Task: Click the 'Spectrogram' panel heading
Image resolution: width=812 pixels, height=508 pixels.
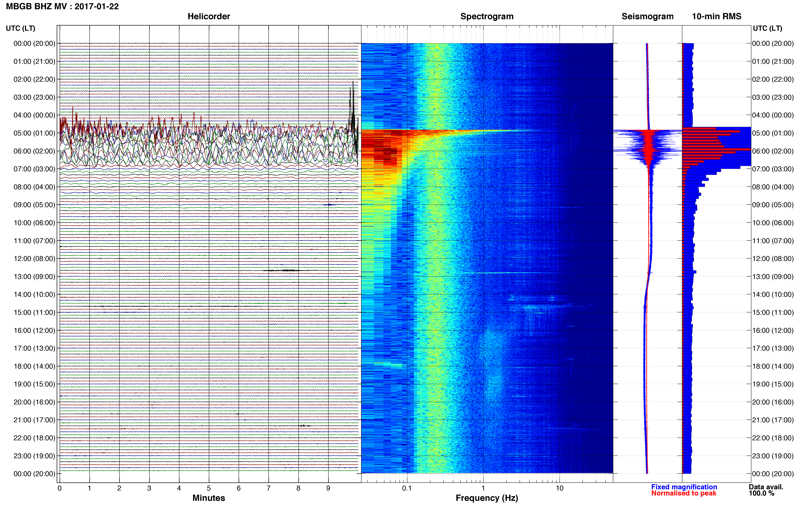Action: pyautogui.click(x=487, y=16)
